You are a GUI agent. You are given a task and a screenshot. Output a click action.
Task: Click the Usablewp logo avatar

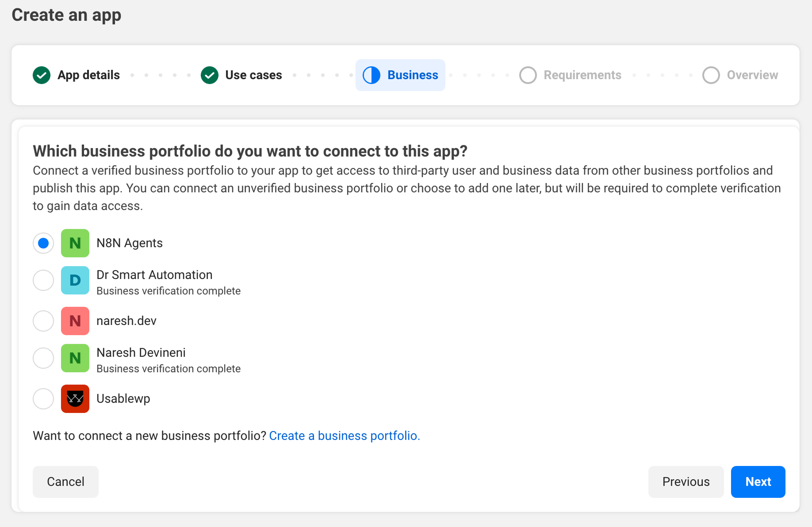point(75,399)
